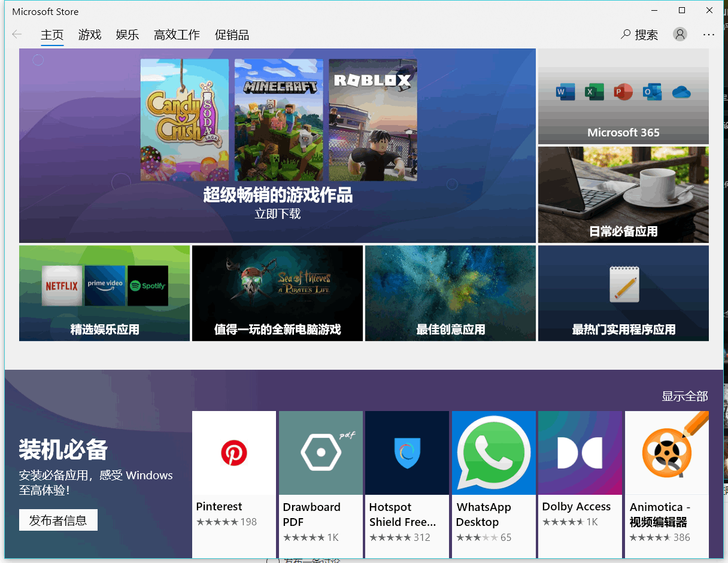Open the Drawboard PDF hexagon icon

coord(321,453)
